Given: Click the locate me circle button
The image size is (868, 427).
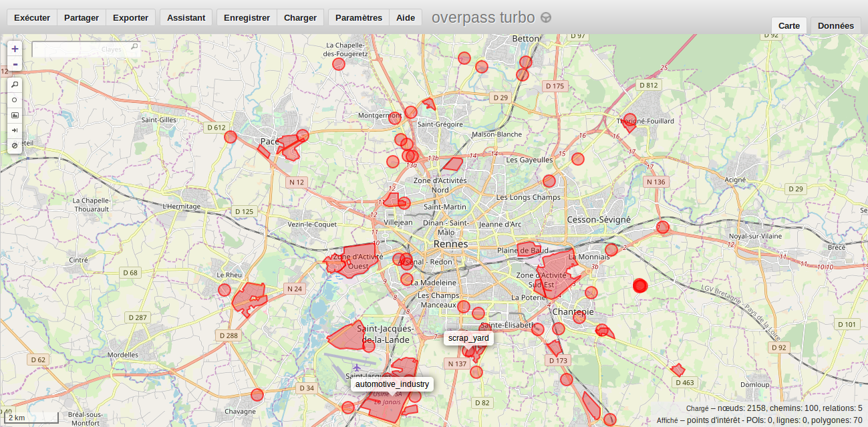Looking at the screenshot, I should pyautogui.click(x=15, y=100).
